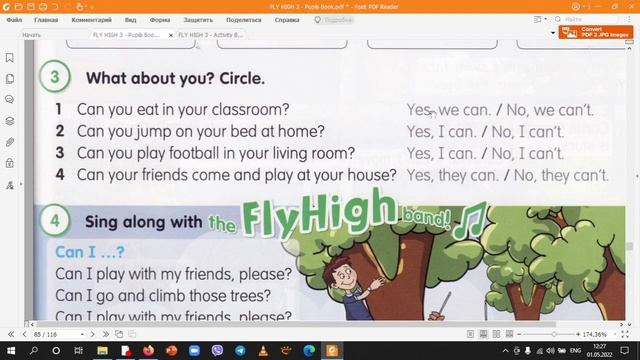Screen dimensions: 640x360
Task: Open the Вид ribbon tab
Action: click(131, 20)
